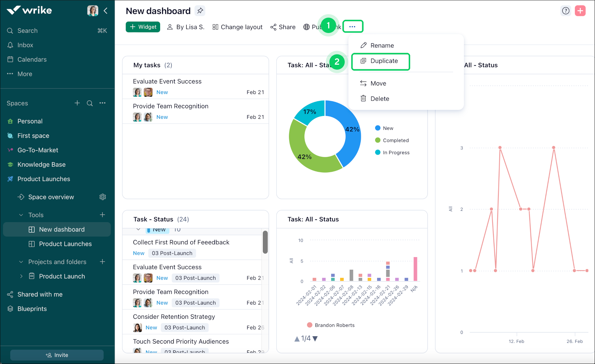Collapse the Tools section

pyautogui.click(x=21, y=215)
